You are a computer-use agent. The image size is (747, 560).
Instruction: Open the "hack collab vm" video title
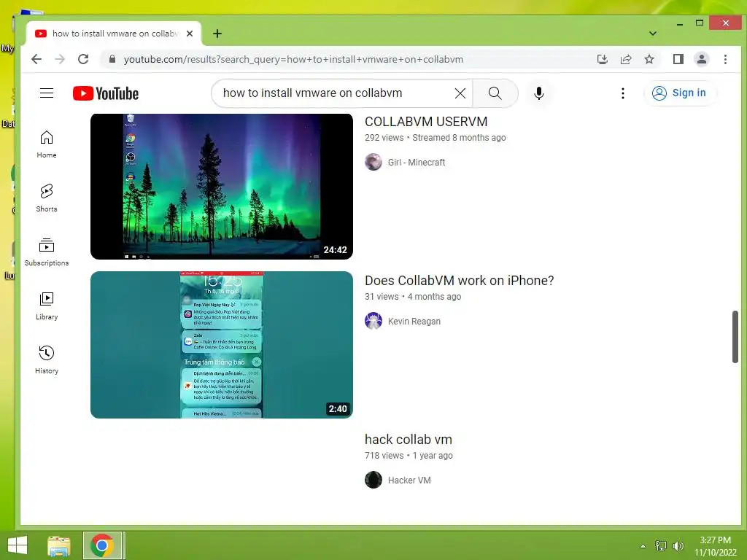click(409, 439)
